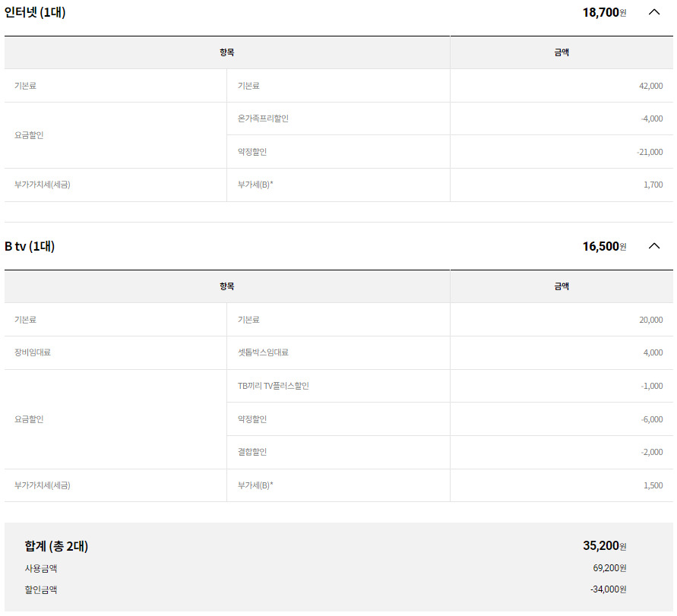Select the 18,700원 internet subtotal

604,12
